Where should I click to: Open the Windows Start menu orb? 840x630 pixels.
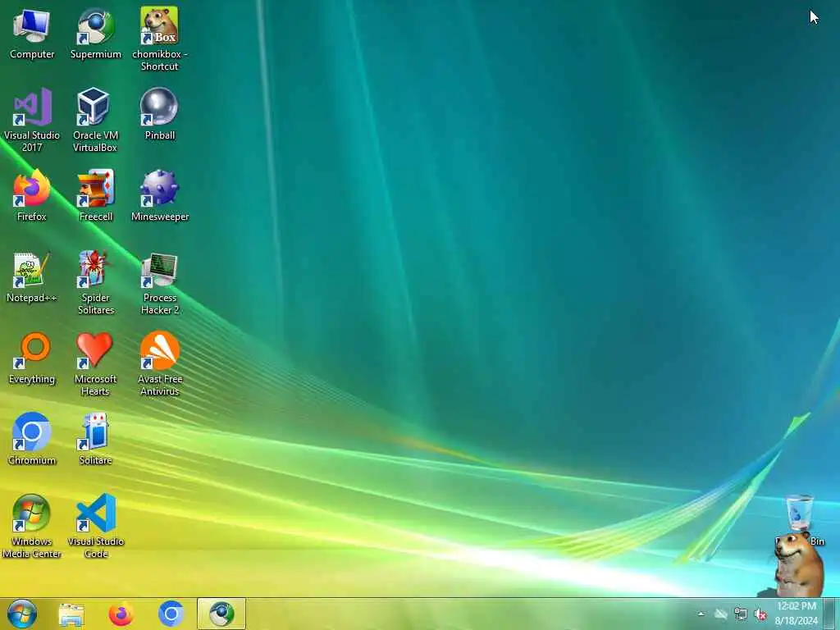coord(22,614)
